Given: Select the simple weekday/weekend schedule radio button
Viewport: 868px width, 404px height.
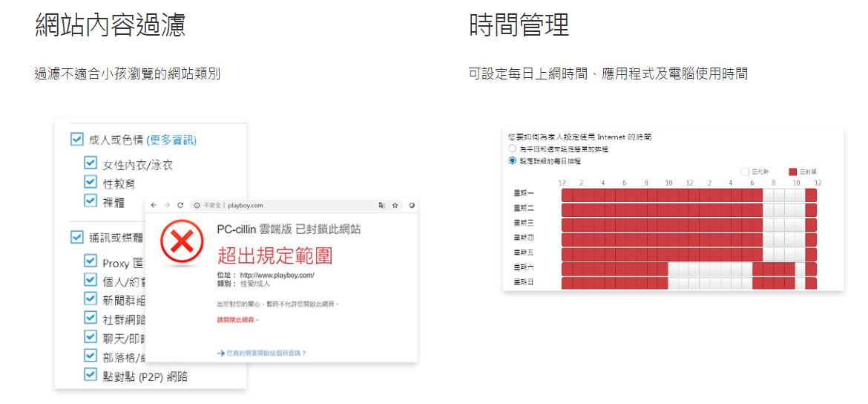Looking at the screenshot, I should tap(512, 149).
